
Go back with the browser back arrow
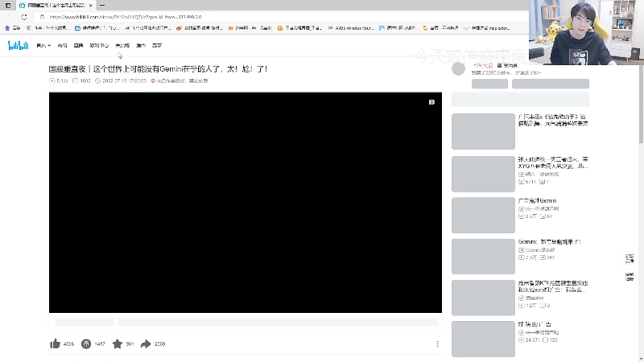(9, 17)
